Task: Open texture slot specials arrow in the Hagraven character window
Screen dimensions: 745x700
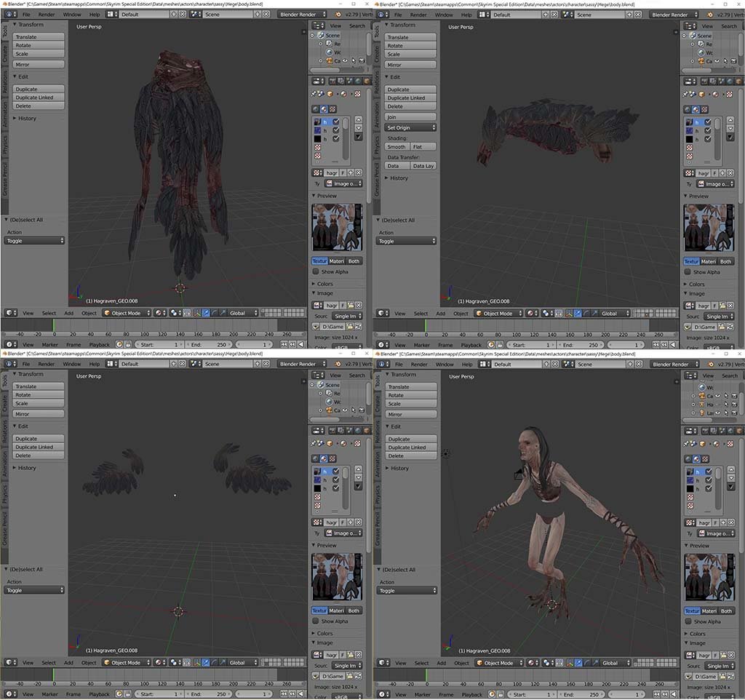Action: [x=730, y=487]
